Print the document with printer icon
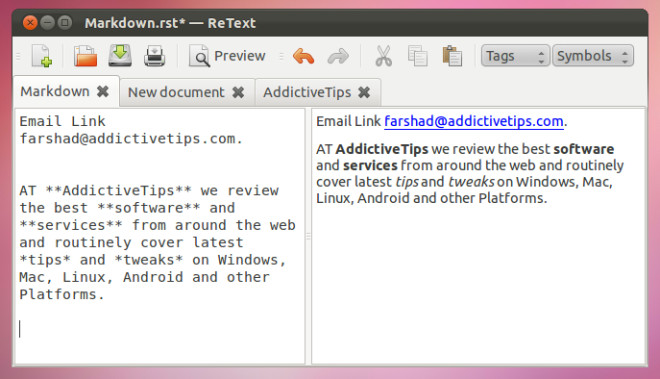This screenshot has height=379, width=660. coord(154,56)
